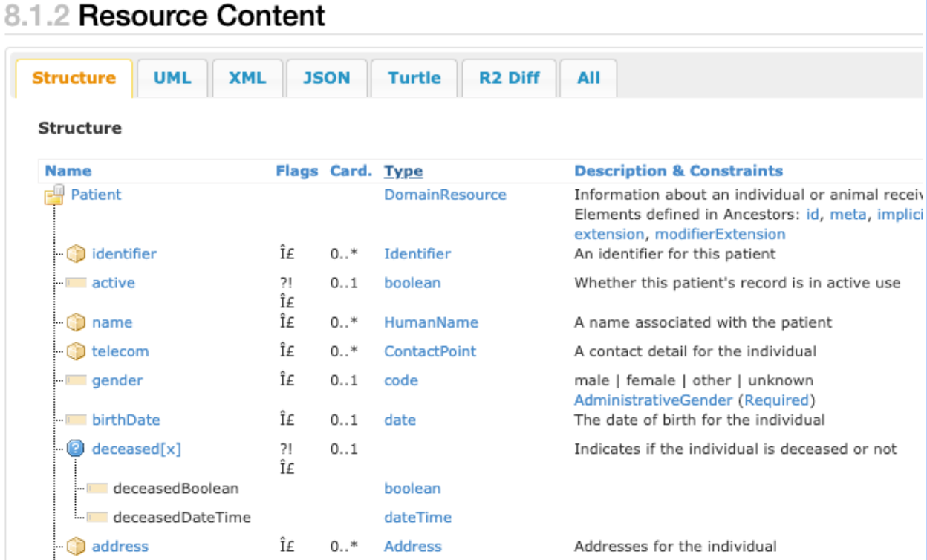Switch to the JSON tab
927x560 pixels.
(x=327, y=79)
